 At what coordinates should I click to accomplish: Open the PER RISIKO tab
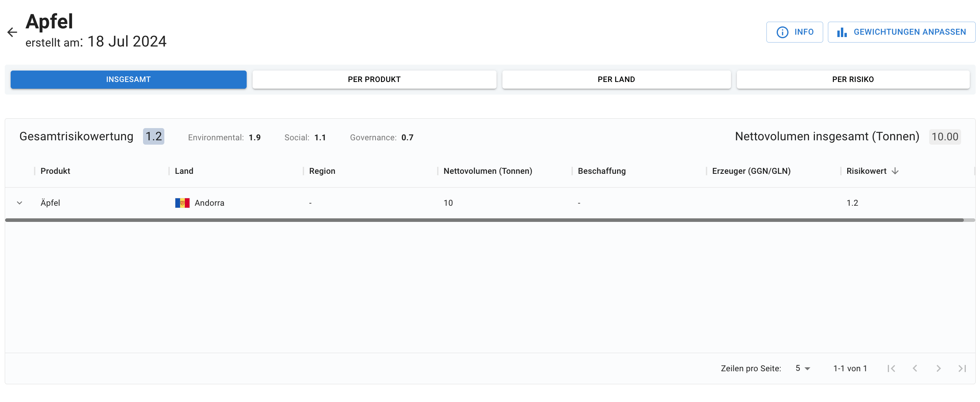click(853, 80)
